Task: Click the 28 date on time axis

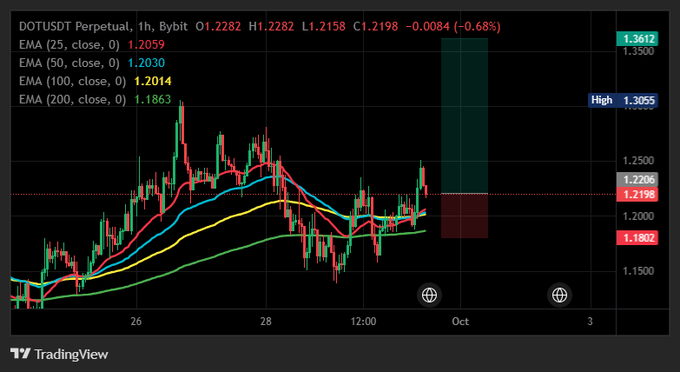Action: coord(266,321)
